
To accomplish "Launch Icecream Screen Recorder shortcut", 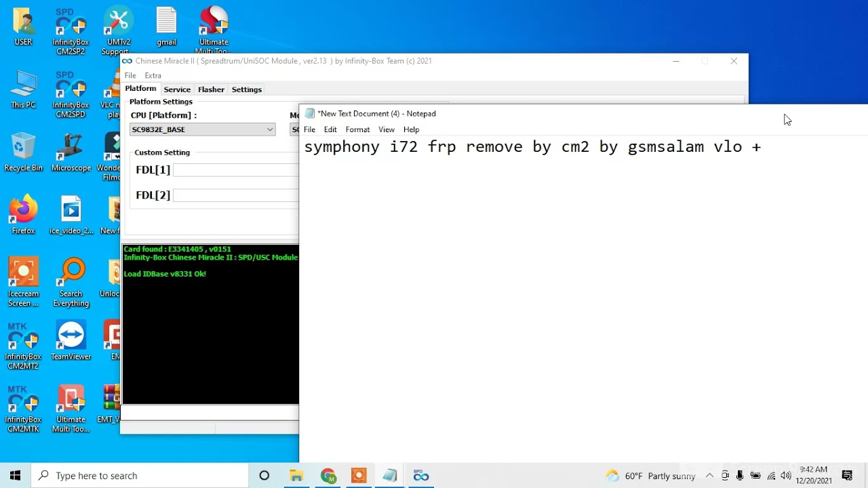I will tap(23, 283).
